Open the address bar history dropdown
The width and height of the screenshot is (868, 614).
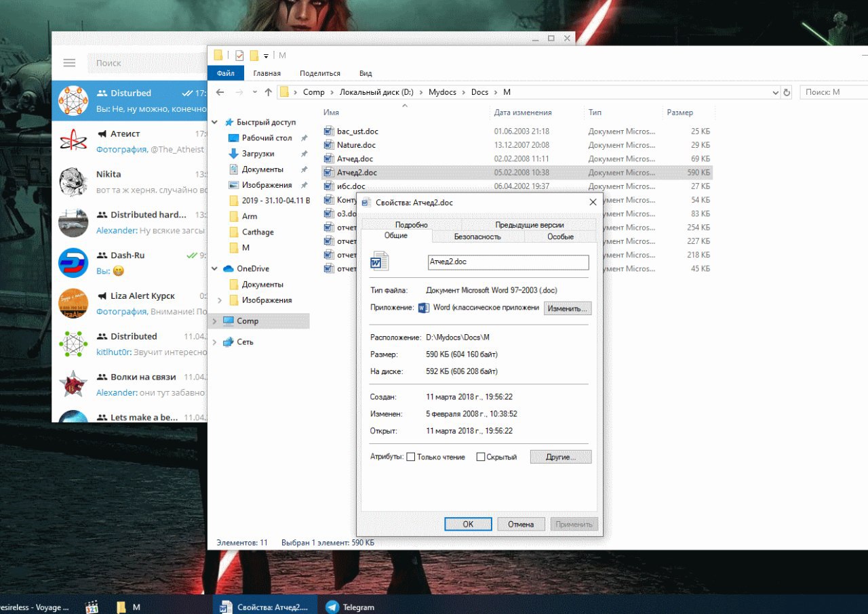tap(775, 92)
